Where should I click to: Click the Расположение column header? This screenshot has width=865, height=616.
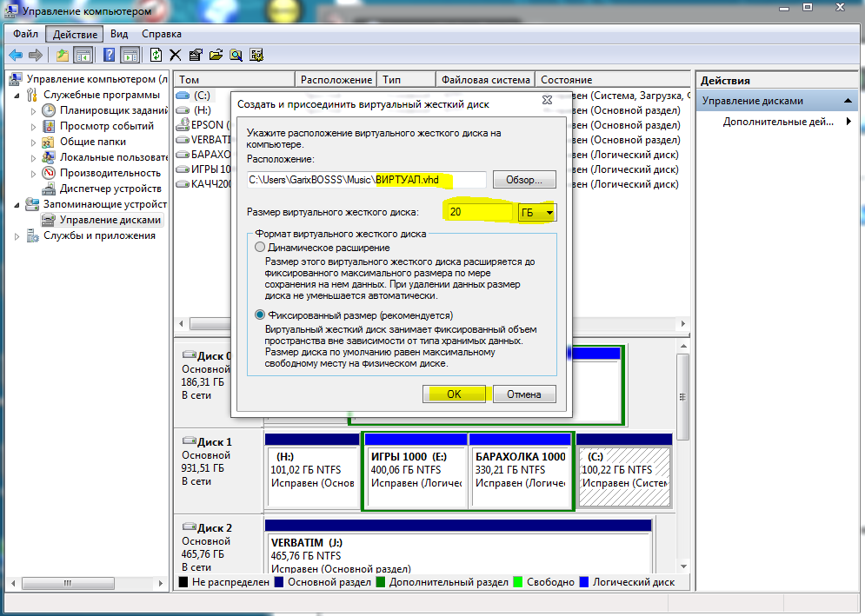336,79
